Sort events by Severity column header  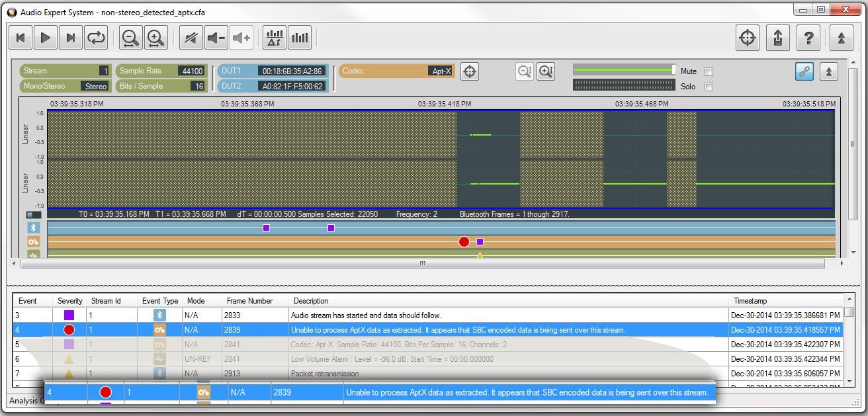[70, 301]
